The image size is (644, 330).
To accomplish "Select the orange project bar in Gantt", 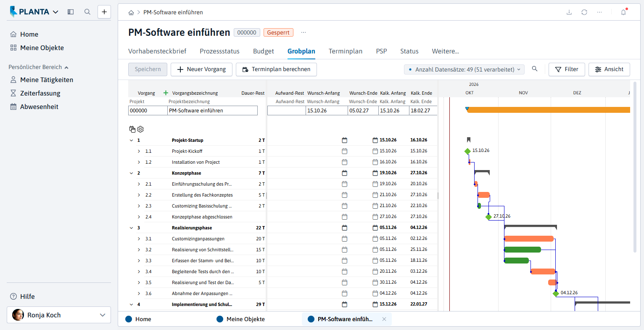I will pos(549,110).
